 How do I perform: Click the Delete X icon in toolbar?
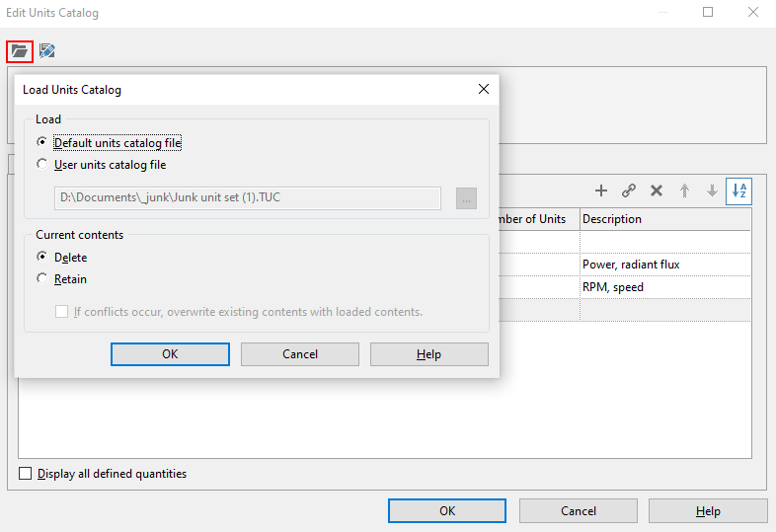pos(656,191)
